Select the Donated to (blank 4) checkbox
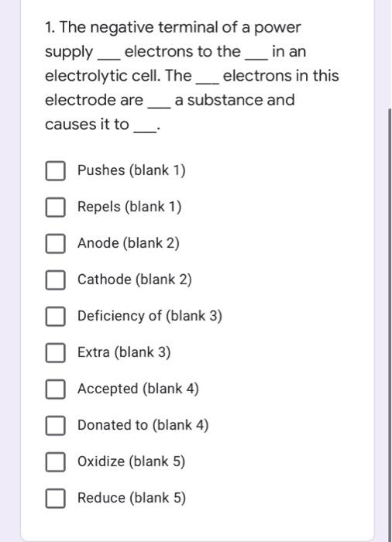Viewport: 392px width, 542px height. [x=55, y=425]
